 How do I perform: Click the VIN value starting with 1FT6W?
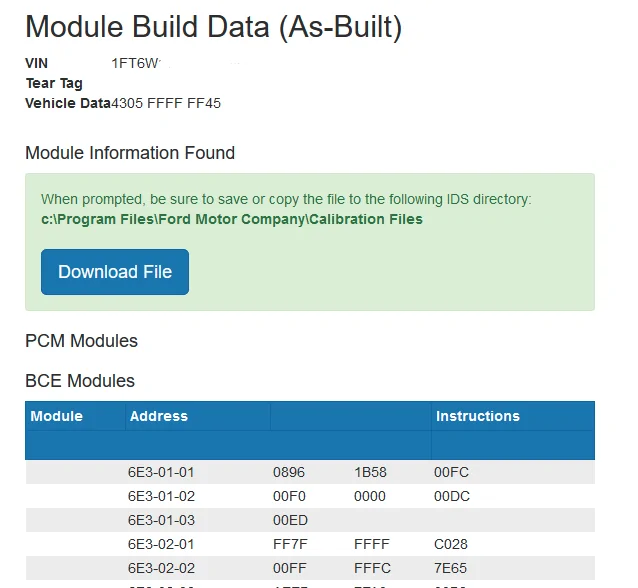tap(136, 63)
